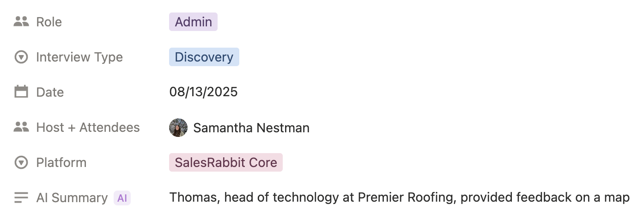Click the Role property label

(49, 22)
